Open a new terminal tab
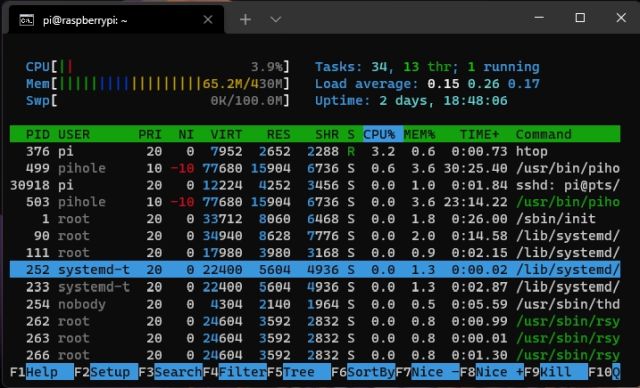The image size is (640, 388). point(245,19)
